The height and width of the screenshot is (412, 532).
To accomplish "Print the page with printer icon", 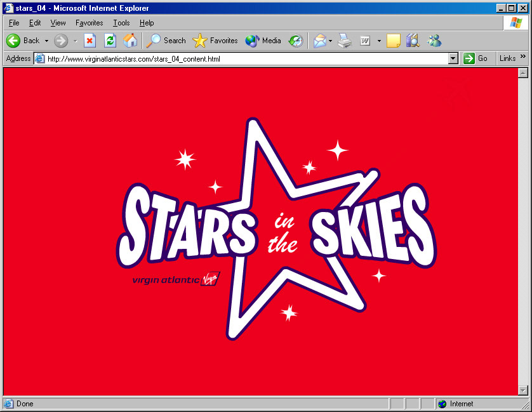I will pos(345,41).
